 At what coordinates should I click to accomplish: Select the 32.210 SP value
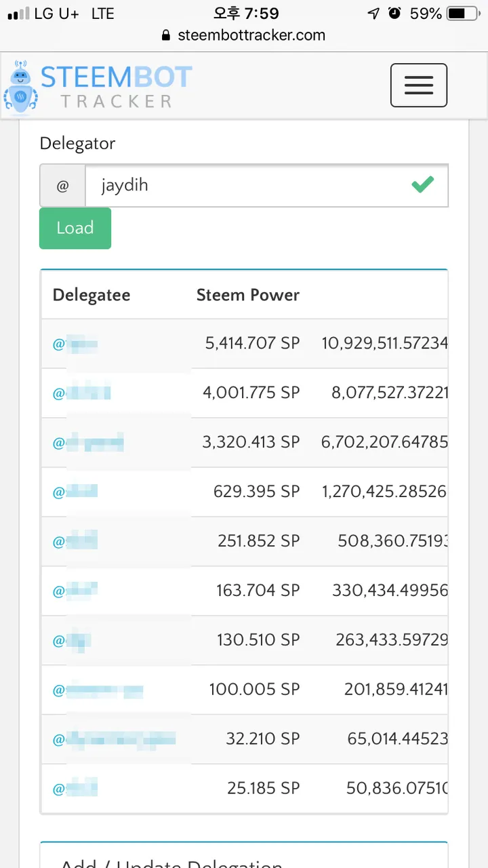coord(262,738)
